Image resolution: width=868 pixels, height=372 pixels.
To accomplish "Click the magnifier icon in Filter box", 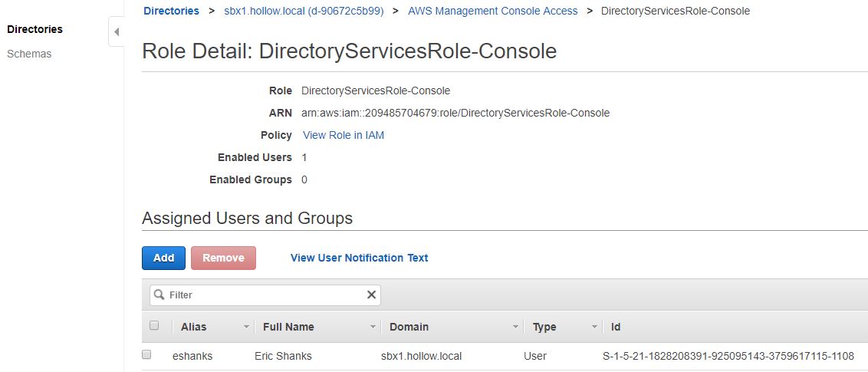I will (158, 295).
